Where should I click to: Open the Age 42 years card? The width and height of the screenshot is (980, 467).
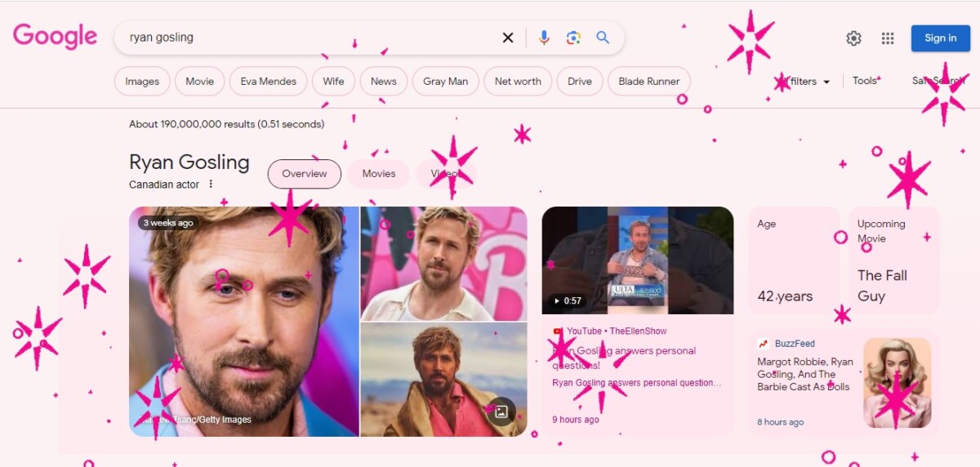tap(794, 260)
